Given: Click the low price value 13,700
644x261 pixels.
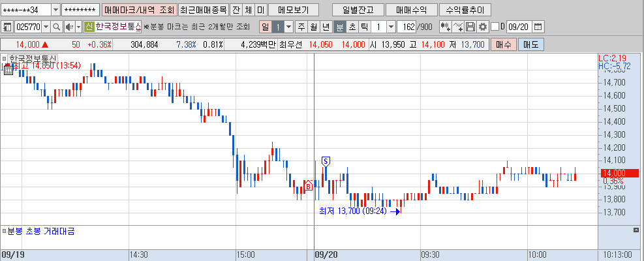Looking at the screenshot, I should pyautogui.click(x=472, y=44).
